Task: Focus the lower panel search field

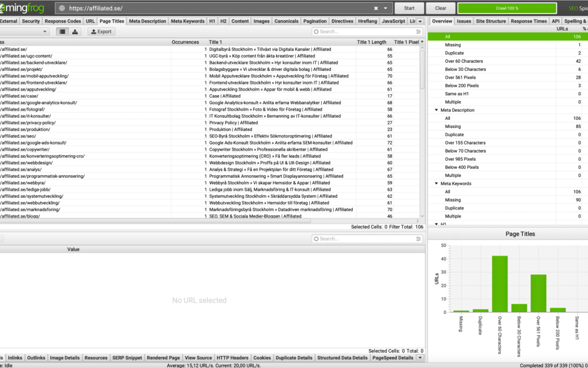Action: [x=367, y=239]
